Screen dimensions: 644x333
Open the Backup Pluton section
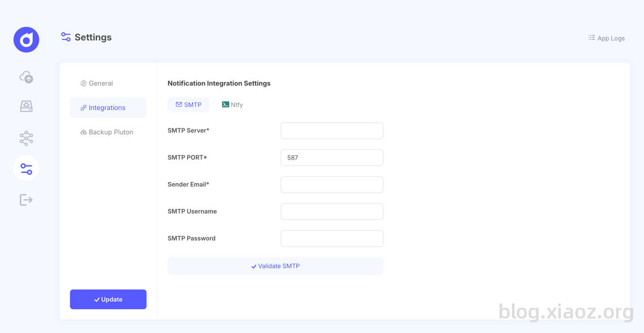pos(108,132)
